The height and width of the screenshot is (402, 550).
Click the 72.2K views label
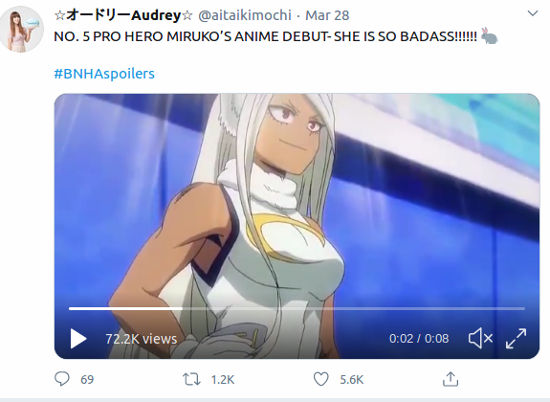pos(141,339)
